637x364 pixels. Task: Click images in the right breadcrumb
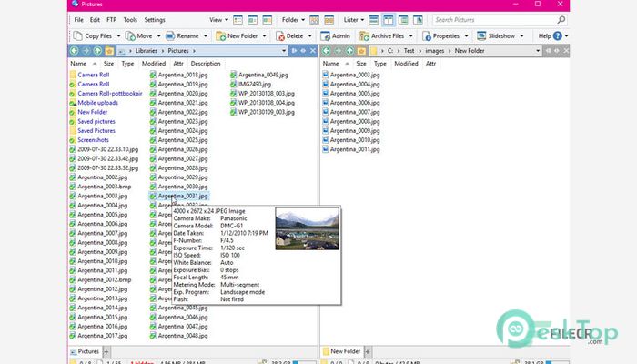[435, 51]
